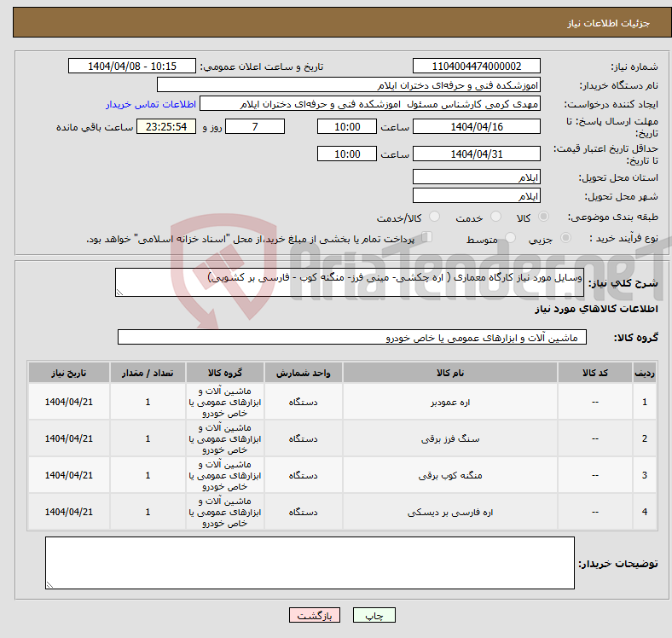Click the quantity cell in منگنه کوب برقی row

pos(148,475)
